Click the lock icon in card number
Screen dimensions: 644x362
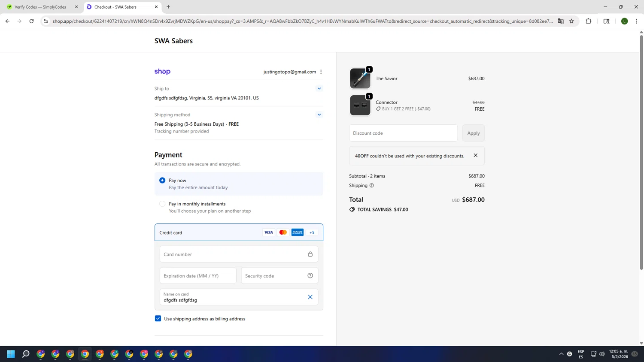(x=310, y=254)
